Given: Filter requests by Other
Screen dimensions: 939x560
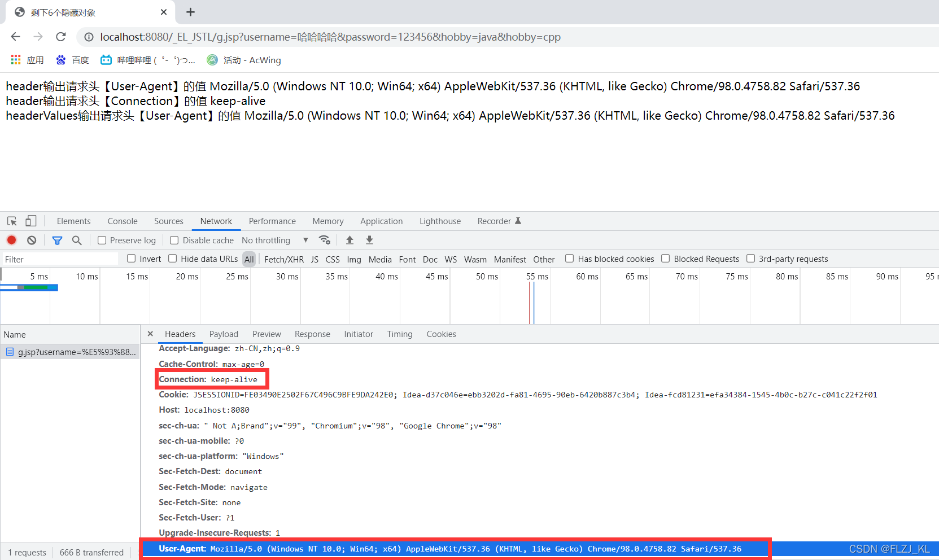Looking at the screenshot, I should tap(544, 259).
